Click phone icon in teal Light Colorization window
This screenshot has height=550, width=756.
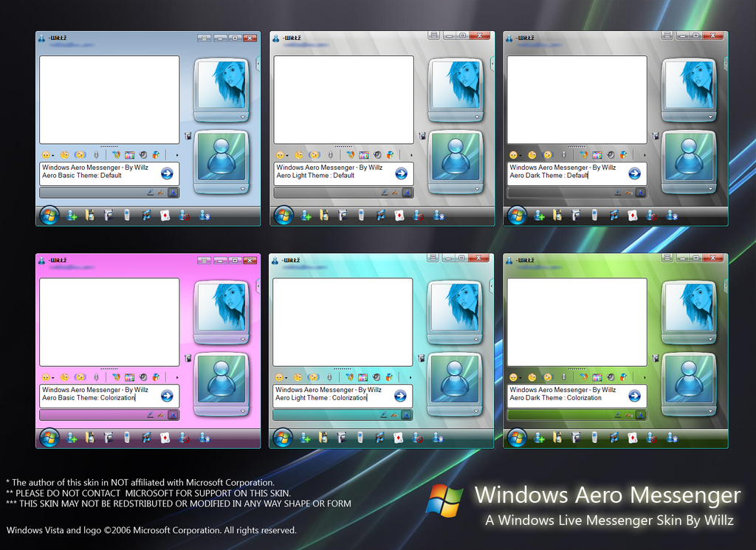360,438
